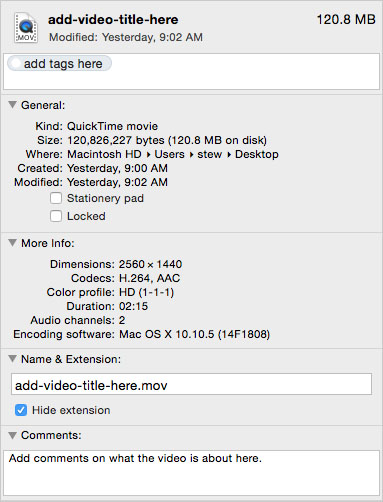The height and width of the screenshot is (502, 383).
Task: Click 'Macintosh HD' in the Where path
Action: tap(104, 154)
